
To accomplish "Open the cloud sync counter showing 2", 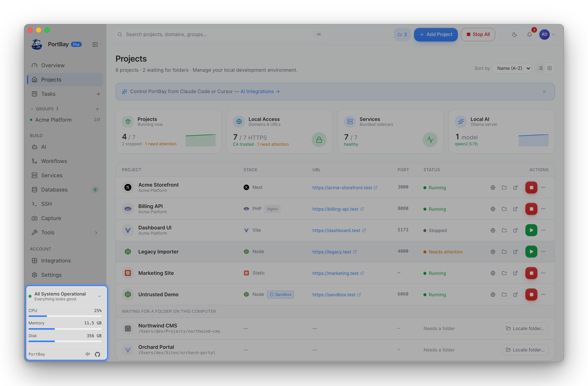I will [x=402, y=34].
